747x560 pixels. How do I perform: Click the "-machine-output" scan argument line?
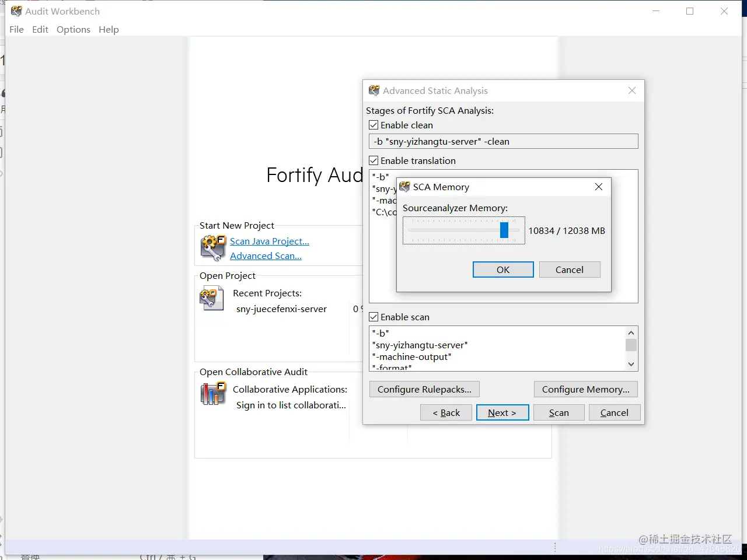point(412,356)
